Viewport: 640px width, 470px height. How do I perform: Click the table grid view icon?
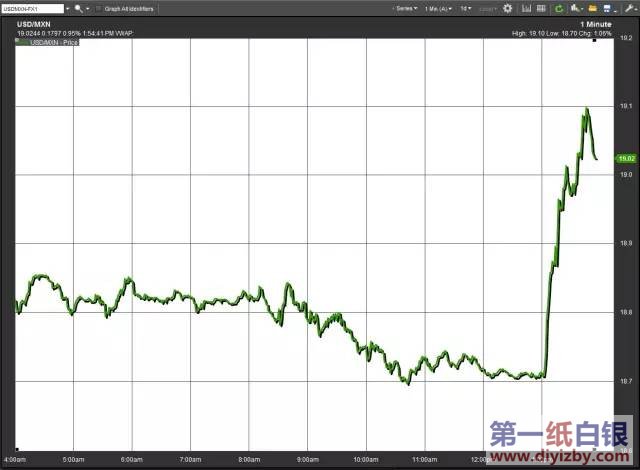click(x=539, y=8)
